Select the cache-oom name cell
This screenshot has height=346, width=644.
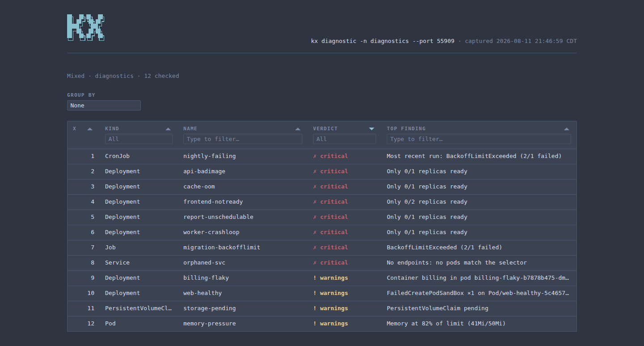199,187
